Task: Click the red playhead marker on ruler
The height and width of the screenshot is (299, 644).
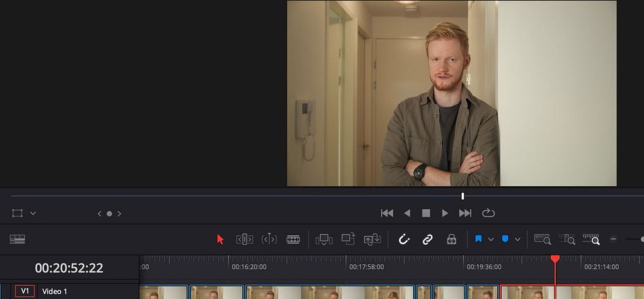Action: pyautogui.click(x=555, y=259)
